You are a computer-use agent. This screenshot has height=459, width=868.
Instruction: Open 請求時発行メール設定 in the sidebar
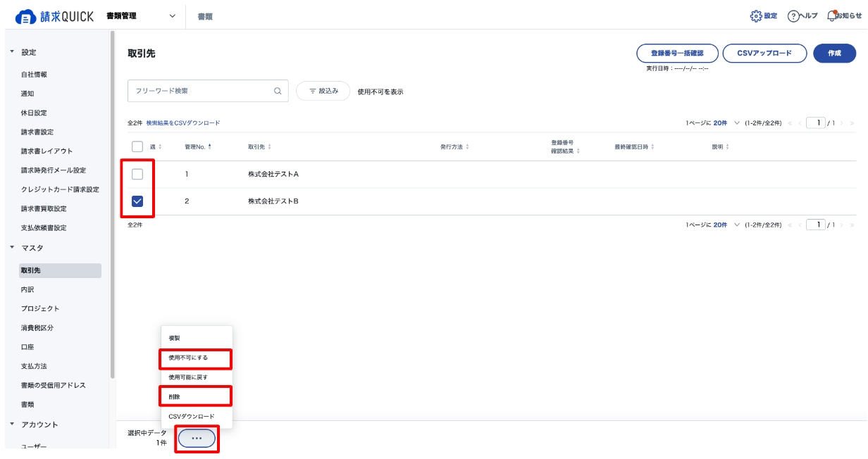pos(54,170)
